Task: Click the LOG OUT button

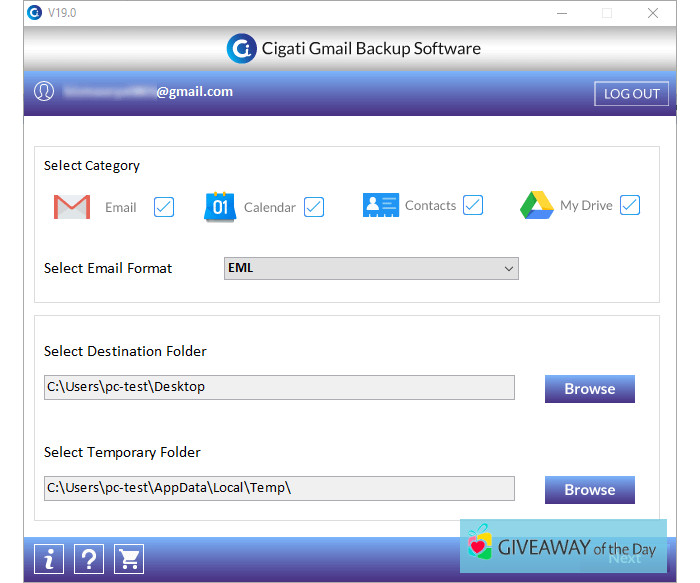Action: click(631, 93)
